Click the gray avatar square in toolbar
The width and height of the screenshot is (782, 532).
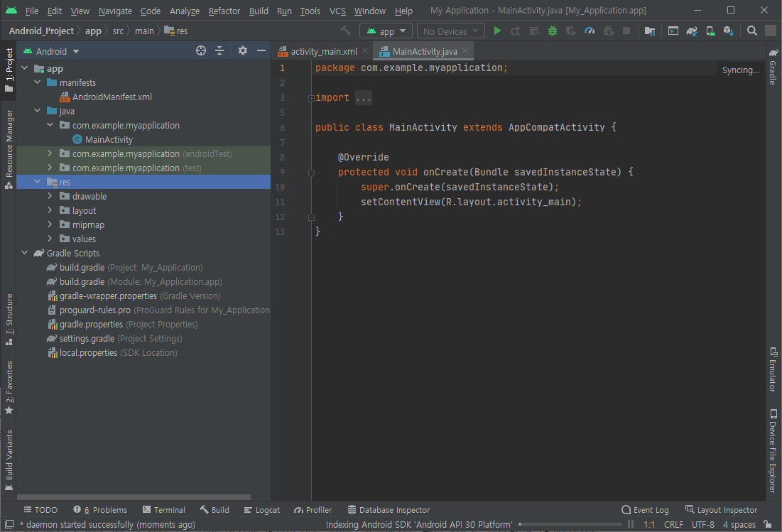tap(771, 31)
